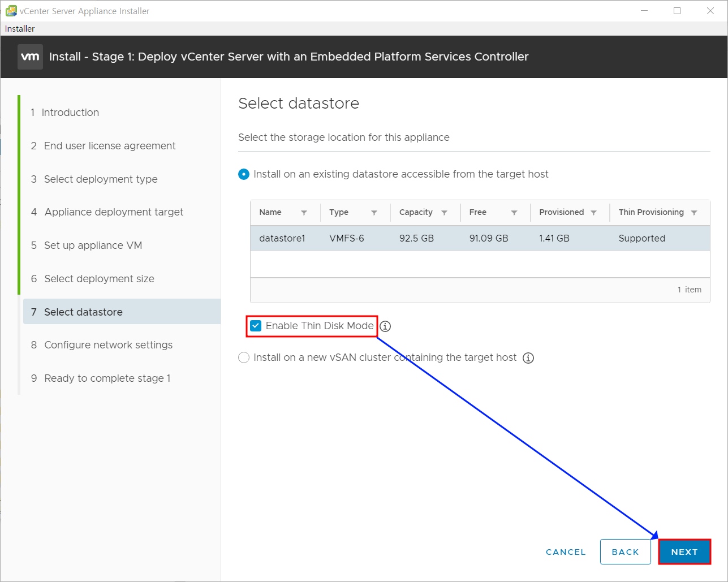Minimize the installer window
The height and width of the screenshot is (582, 728).
click(x=644, y=11)
